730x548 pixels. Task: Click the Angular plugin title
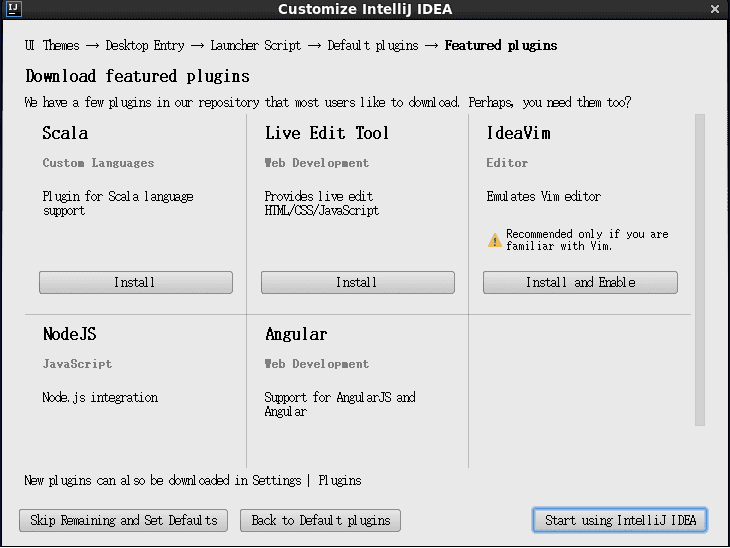(x=296, y=335)
